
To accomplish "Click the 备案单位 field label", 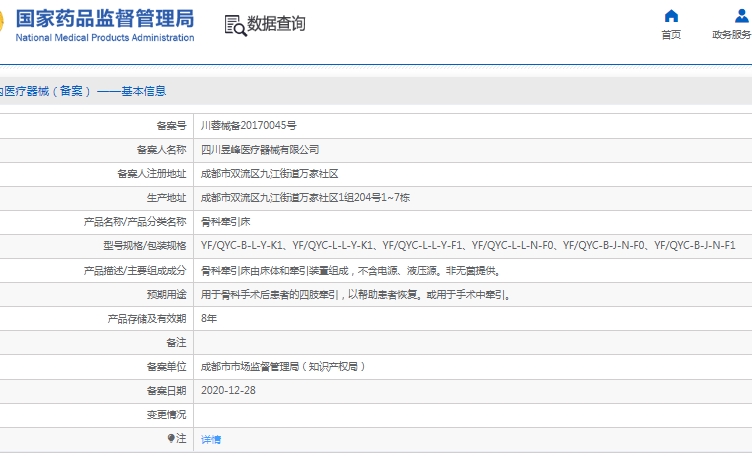I will [x=166, y=366].
